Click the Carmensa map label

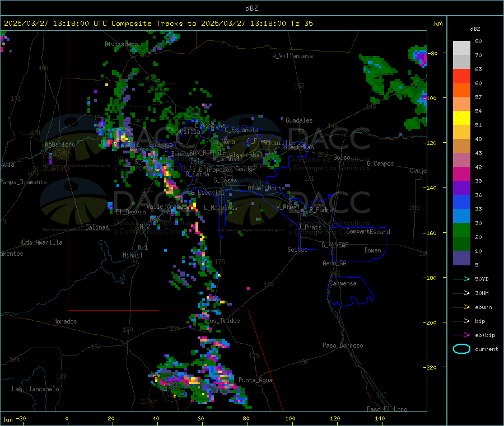coord(343,283)
